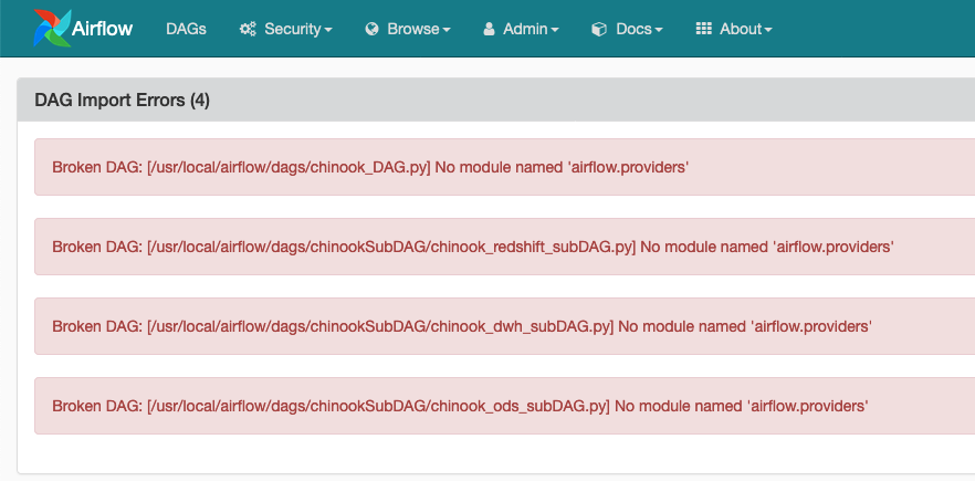
Task: Click the About grid icon
Action: tap(704, 29)
